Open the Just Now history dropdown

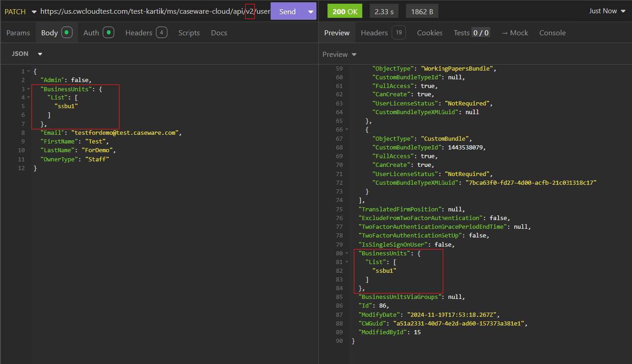click(x=607, y=11)
